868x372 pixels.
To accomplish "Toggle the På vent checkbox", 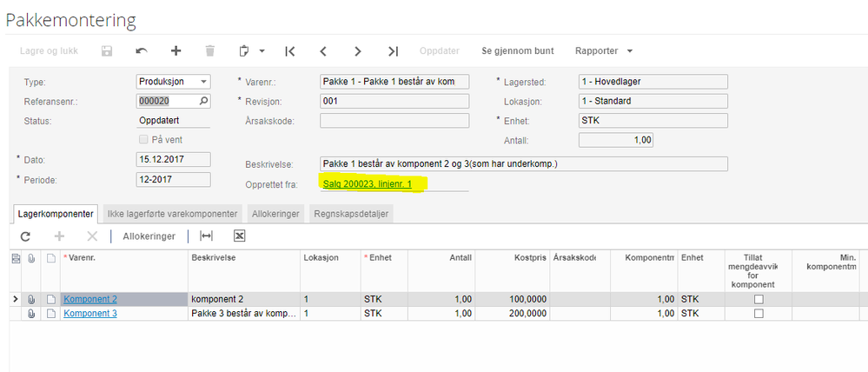I will pyautogui.click(x=143, y=140).
